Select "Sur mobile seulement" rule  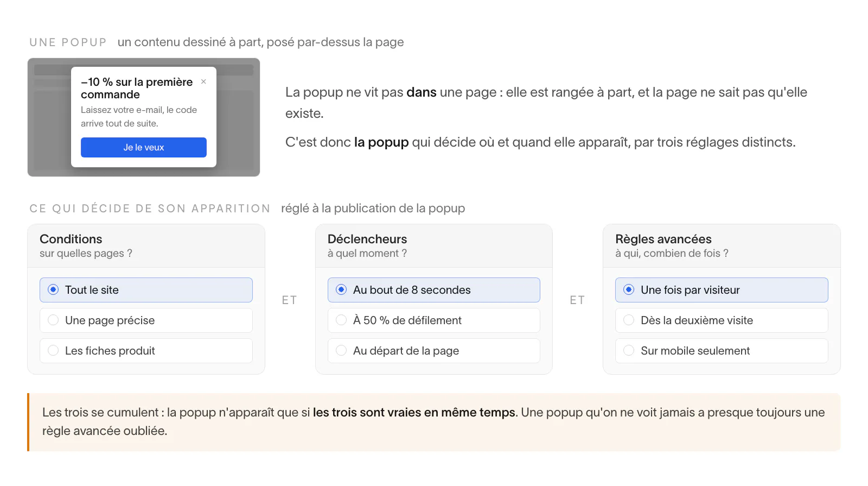click(x=722, y=351)
